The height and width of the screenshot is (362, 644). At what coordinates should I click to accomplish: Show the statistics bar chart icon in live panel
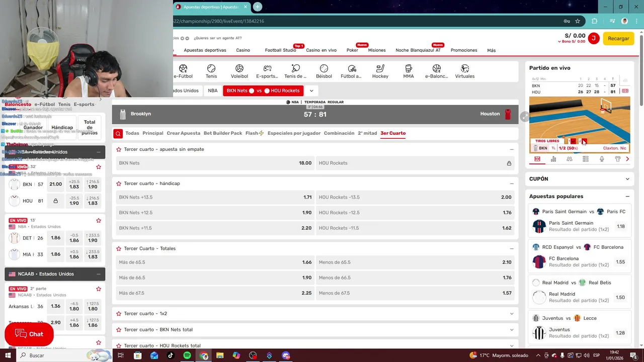click(x=553, y=159)
